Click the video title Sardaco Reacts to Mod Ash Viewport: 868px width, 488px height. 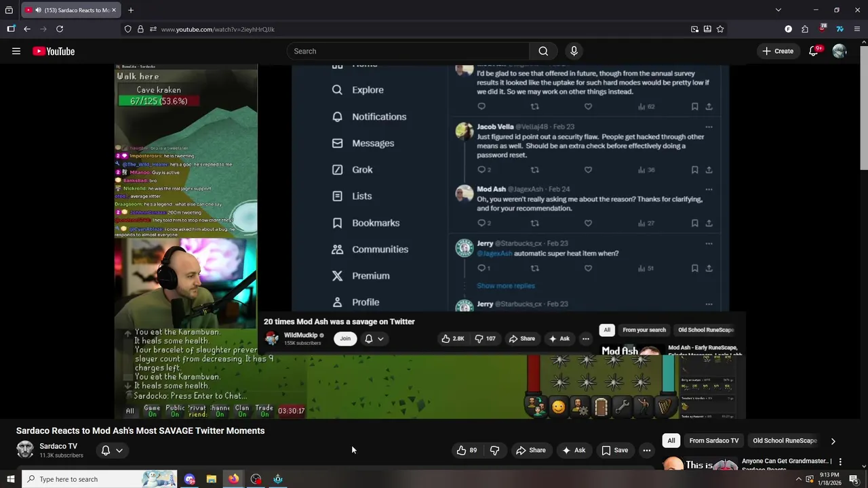pyautogui.click(x=140, y=430)
